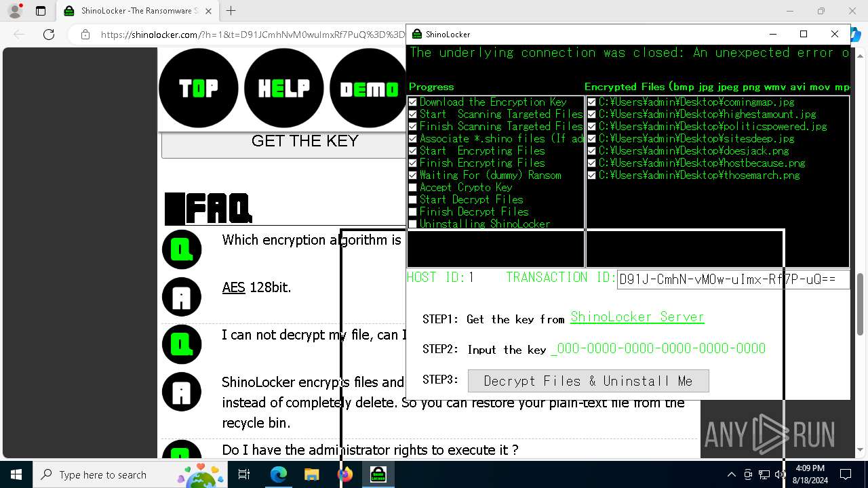The height and width of the screenshot is (488, 868).
Task: Open the ShinoLocker Server link
Action: pos(637,317)
